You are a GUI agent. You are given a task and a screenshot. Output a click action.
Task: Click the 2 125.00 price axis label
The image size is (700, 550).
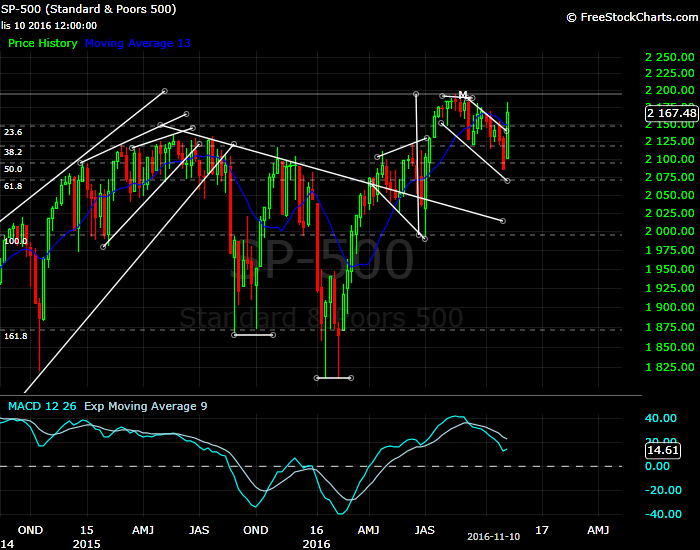670,142
